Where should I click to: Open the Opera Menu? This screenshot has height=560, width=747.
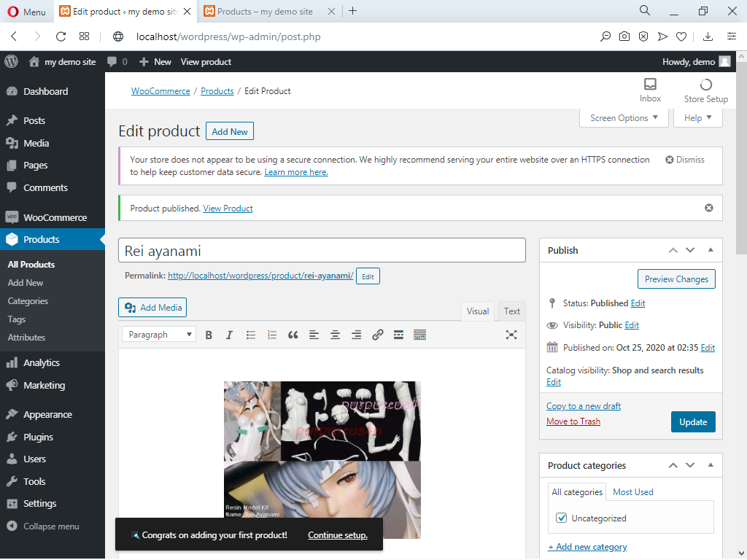(27, 12)
